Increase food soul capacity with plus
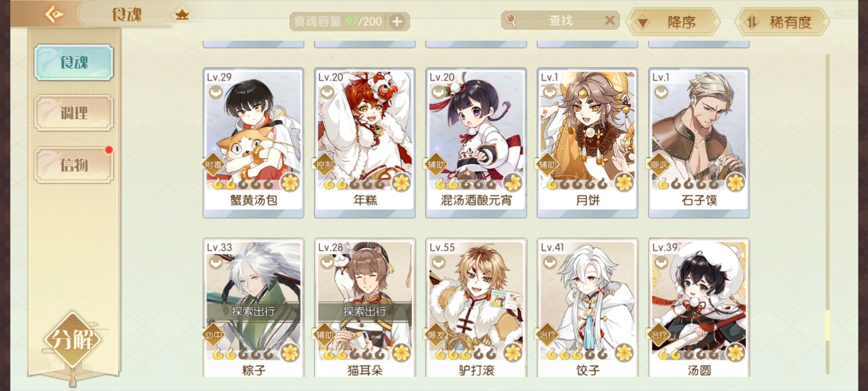This screenshot has width=868, height=391. 397,22
